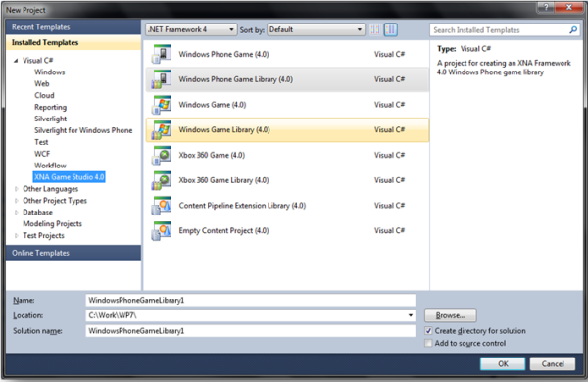This screenshot has height=382, width=588.
Task: Click the Solution name text field
Action: tap(251, 331)
